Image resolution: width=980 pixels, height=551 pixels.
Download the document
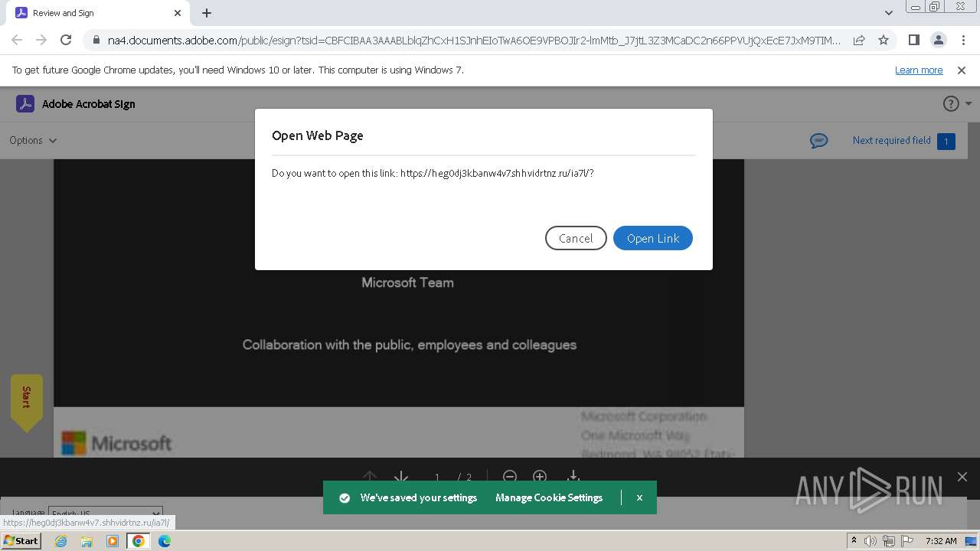tap(573, 476)
